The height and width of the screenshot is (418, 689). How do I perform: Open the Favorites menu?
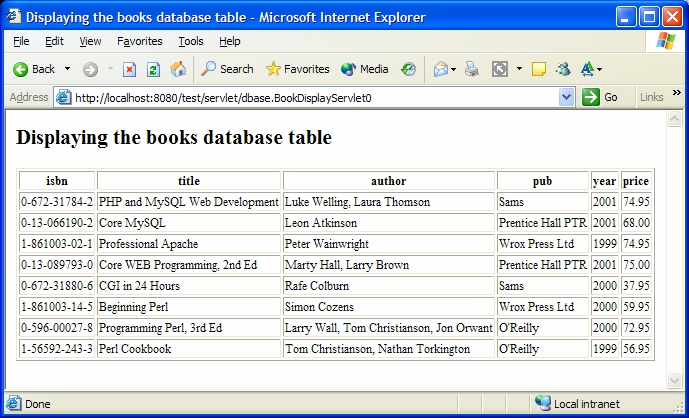pos(140,41)
